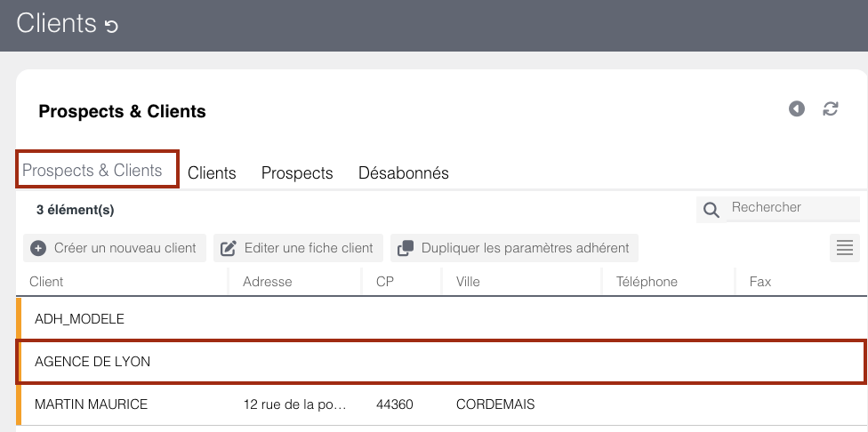This screenshot has width=868, height=432.
Task: Click the collapse panel arrow icon
Action: click(x=797, y=109)
